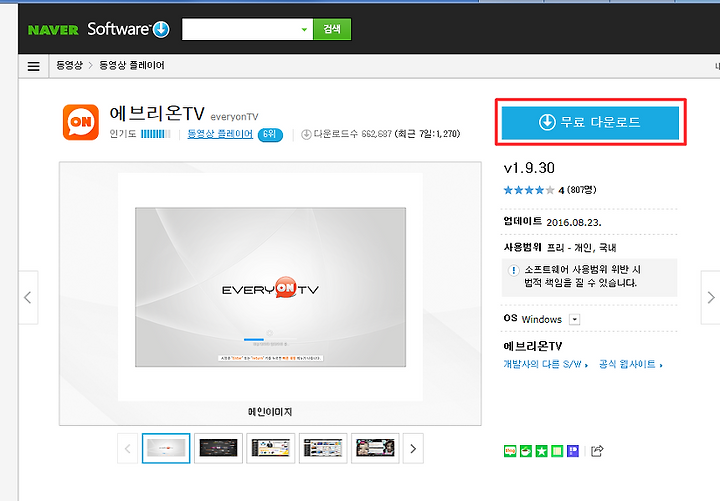Image resolution: width=720 pixels, height=501 pixels.
Task: Click the large EVERYON TV main preview image
Action: (270, 287)
